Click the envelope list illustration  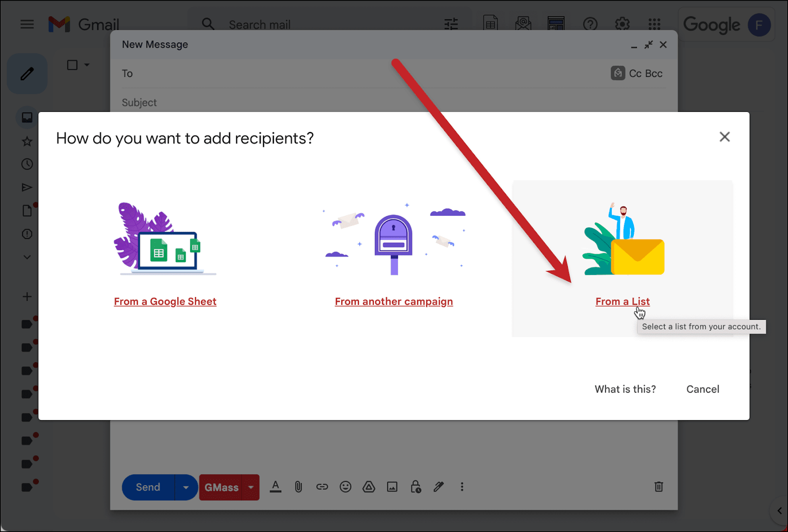coord(624,239)
